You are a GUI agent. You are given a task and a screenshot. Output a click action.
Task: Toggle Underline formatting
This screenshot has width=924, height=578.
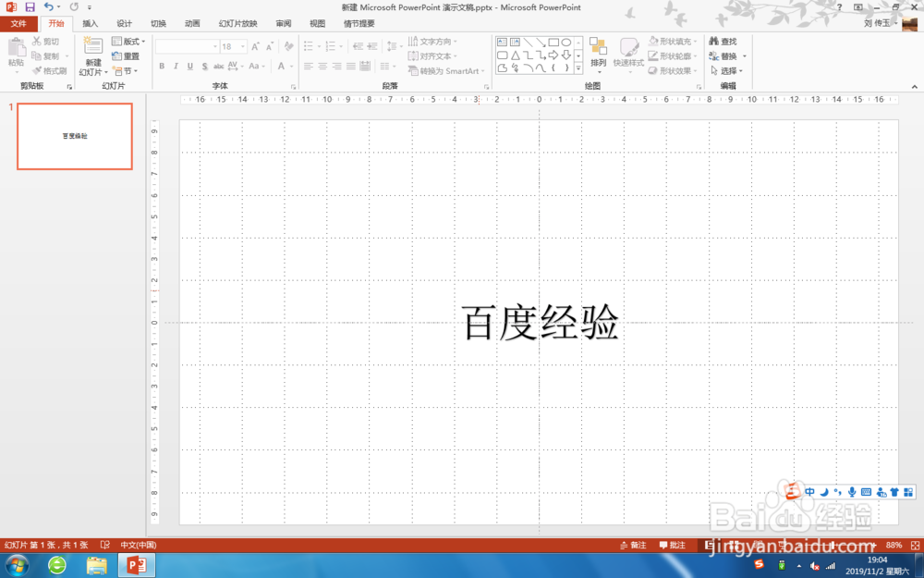(x=189, y=66)
